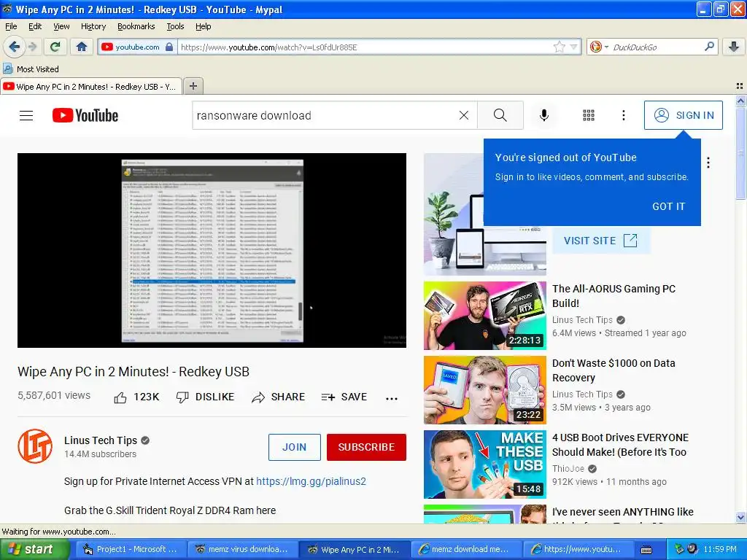Viewport: 747px width, 560px height.
Task: Open the 4 USB Boot Drives video thumbnail
Action: pyautogui.click(x=485, y=464)
